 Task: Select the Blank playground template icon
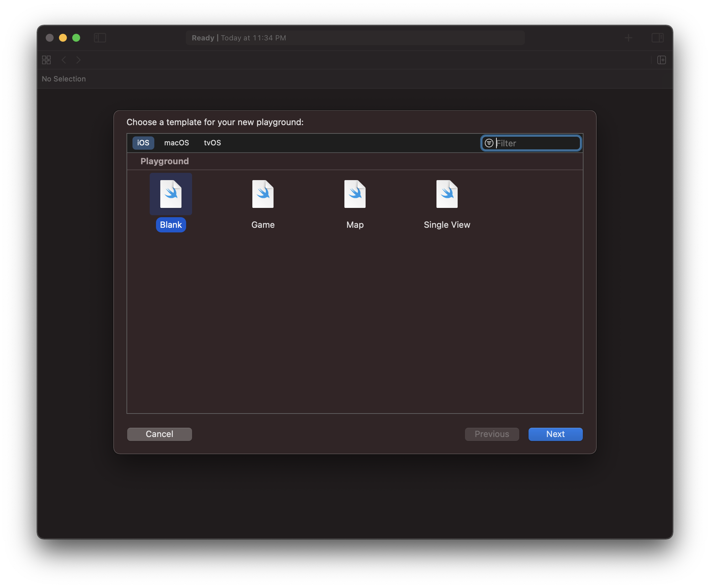click(x=171, y=194)
